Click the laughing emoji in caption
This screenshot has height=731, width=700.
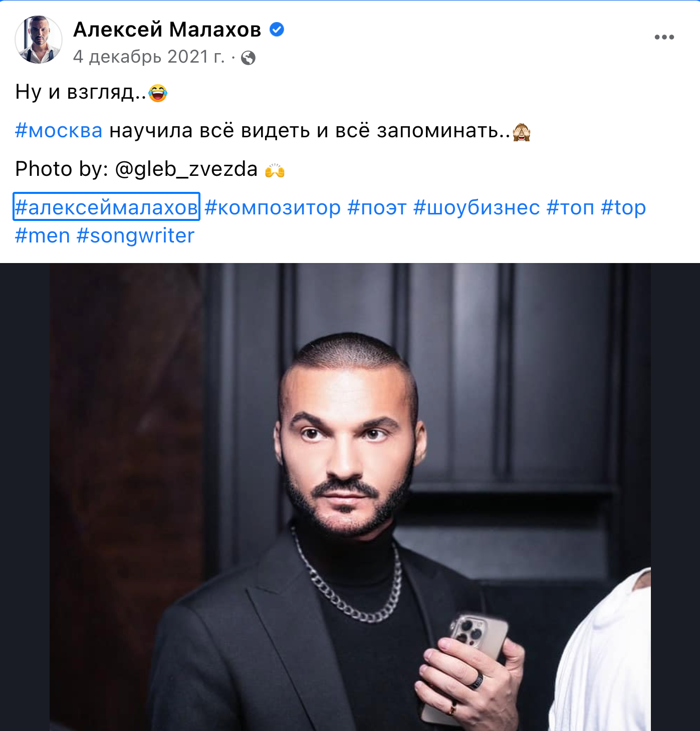coord(158,93)
